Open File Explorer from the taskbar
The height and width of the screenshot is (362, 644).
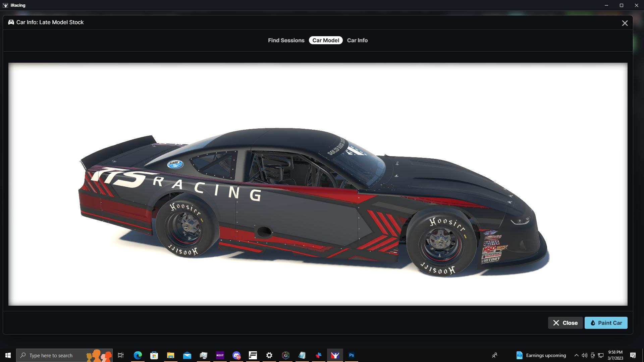[171, 355]
